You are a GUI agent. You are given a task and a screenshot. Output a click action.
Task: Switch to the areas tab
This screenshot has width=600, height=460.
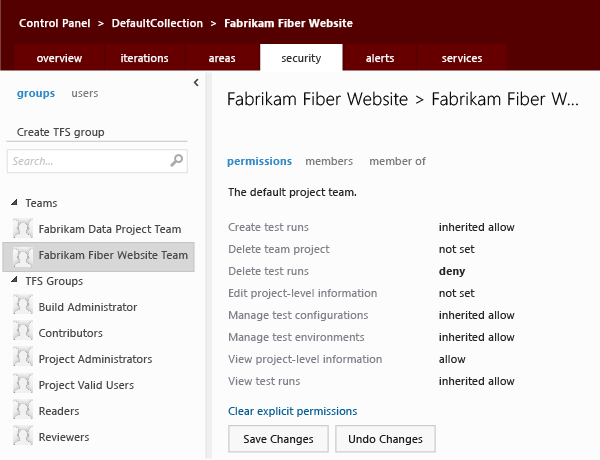coord(222,58)
